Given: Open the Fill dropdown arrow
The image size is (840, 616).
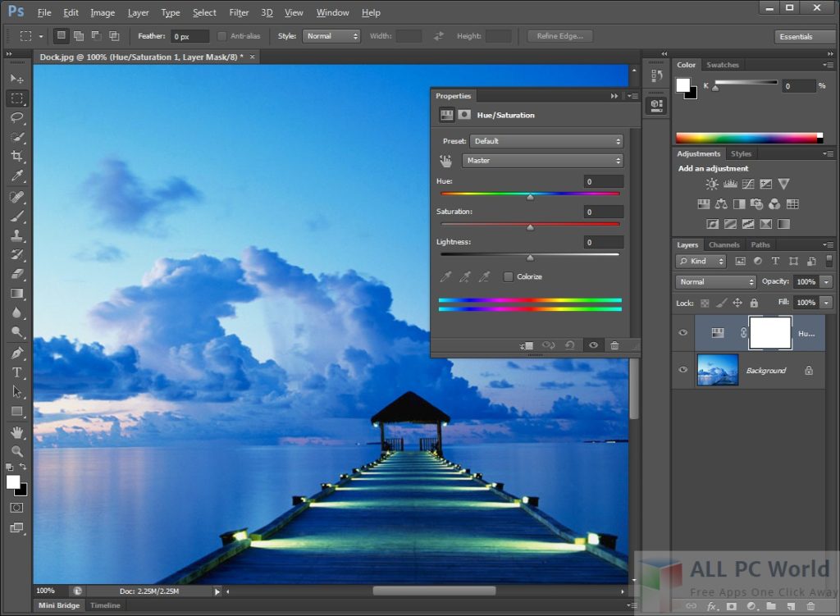Looking at the screenshot, I should [x=827, y=303].
